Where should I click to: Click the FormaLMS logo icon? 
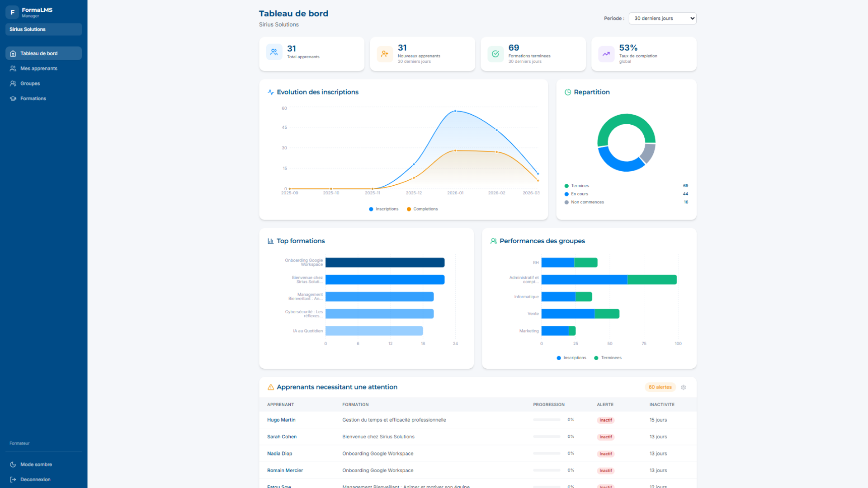12,12
